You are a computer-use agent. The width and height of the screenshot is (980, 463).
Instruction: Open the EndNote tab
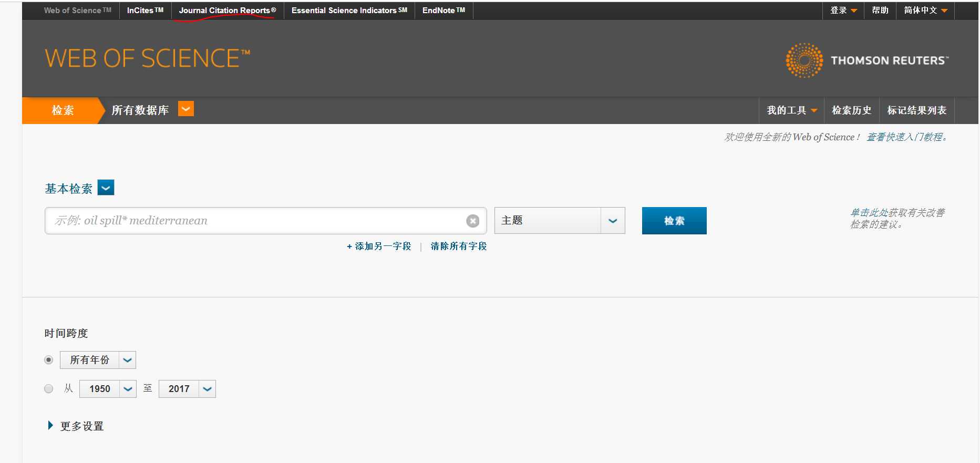coord(444,11)
